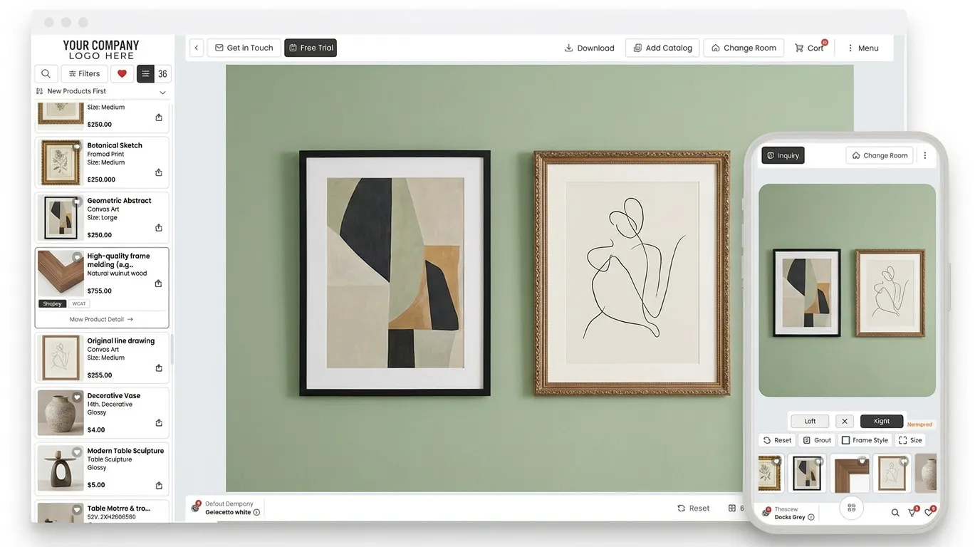Download the room visualization
980x547 pixels.
click(x=589, y=48)
